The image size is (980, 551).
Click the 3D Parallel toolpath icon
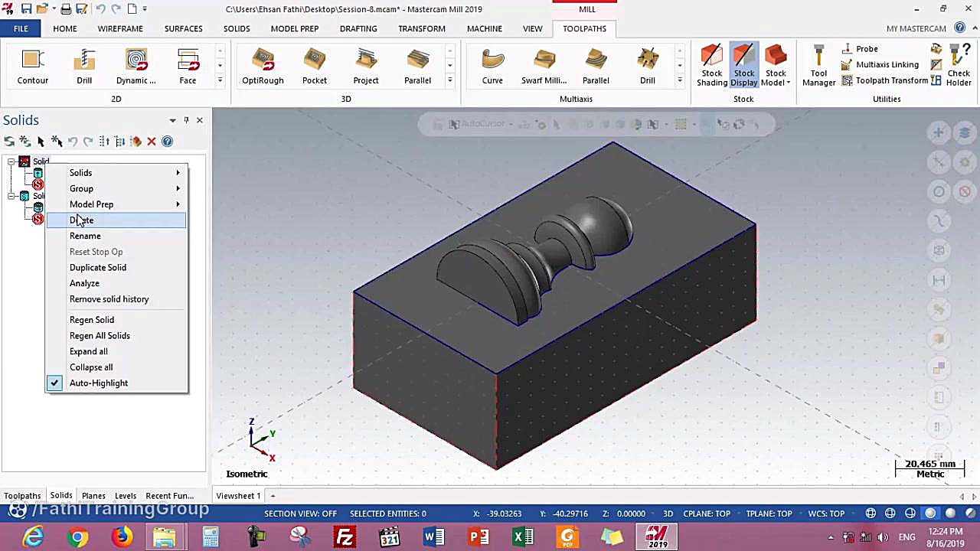(417, 67)
